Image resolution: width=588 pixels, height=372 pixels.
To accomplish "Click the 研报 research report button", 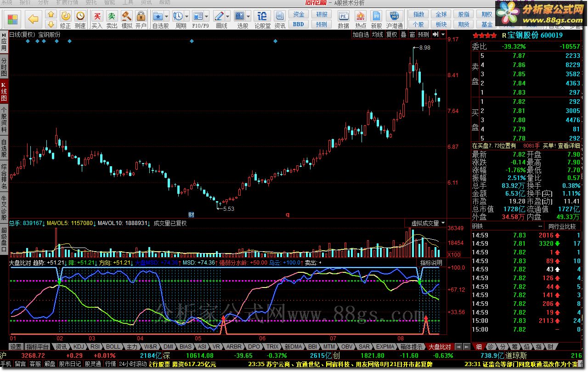I will click(322, 15).
